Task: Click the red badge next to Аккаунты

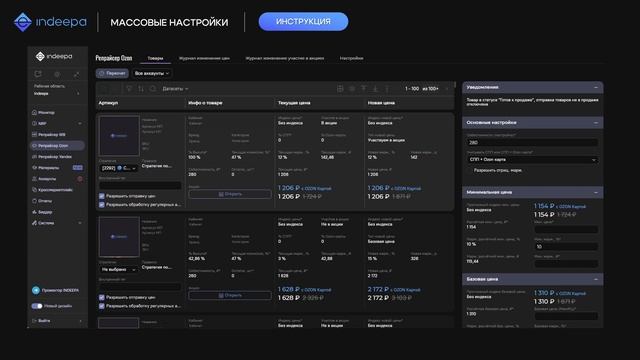Action: 80,179
